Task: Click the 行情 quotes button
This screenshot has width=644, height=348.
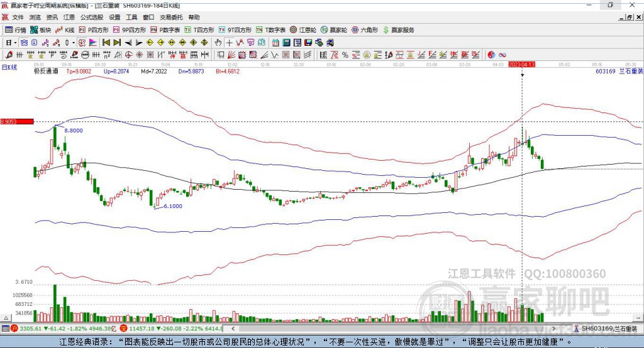Action: pyautogui.click(x=16, y=30)
